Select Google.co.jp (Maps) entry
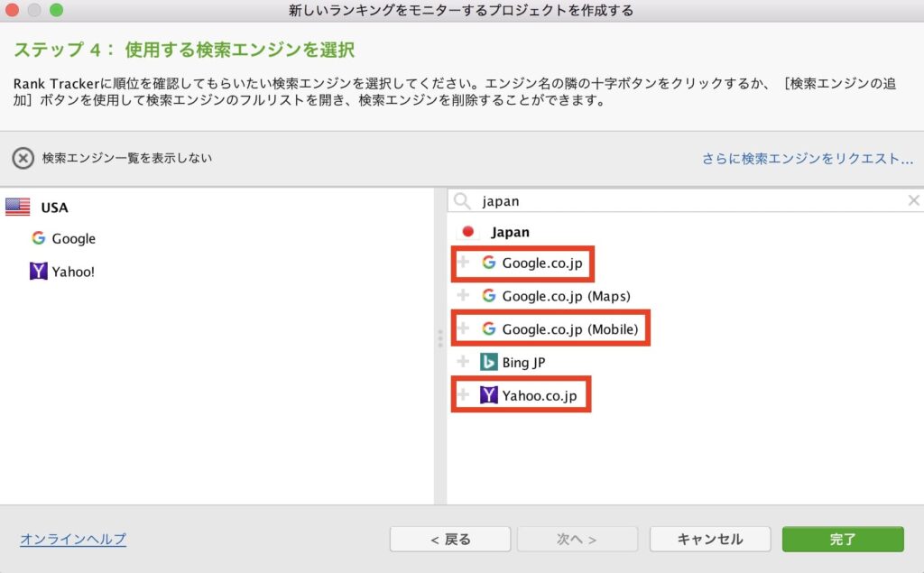Screen dimensions: 924x573 pyautogui.click(x=567, y=296)
